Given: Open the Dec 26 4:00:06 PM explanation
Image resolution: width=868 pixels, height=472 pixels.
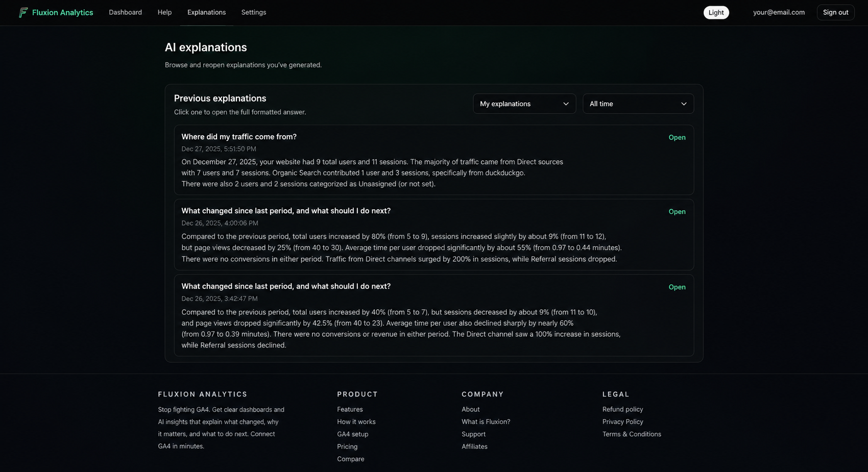Looking at the screenshot, I should tap(677, 212).
